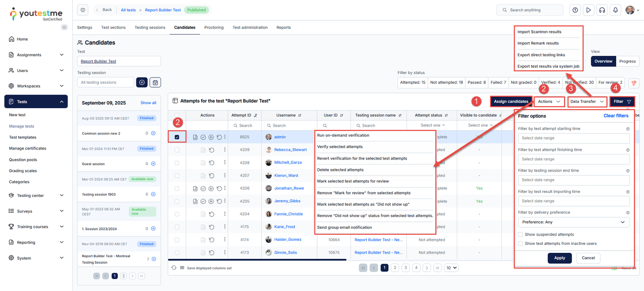Select Delete selected attempts menu option
This screenshot has height=291, width=644.
340,170
